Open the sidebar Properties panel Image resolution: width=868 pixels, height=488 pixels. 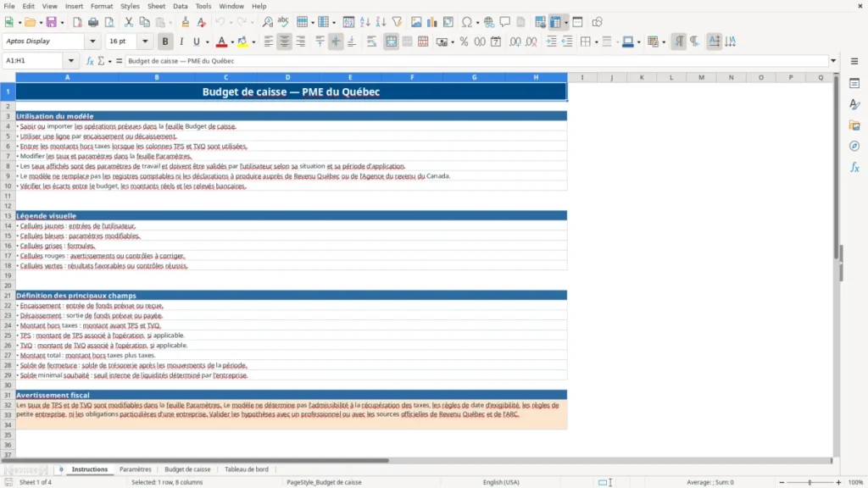click(854, 84)
